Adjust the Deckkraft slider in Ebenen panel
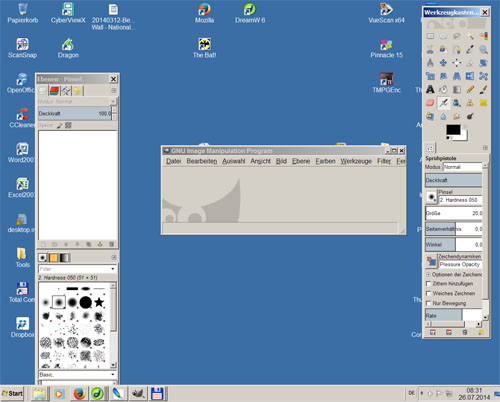Image resolution: width=500 pixels, height=402 pixels. 75,113
